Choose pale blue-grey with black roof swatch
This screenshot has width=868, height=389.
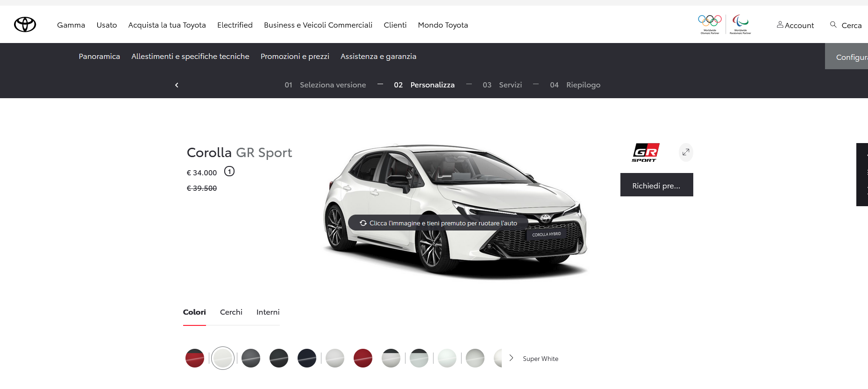coord(419,358)
